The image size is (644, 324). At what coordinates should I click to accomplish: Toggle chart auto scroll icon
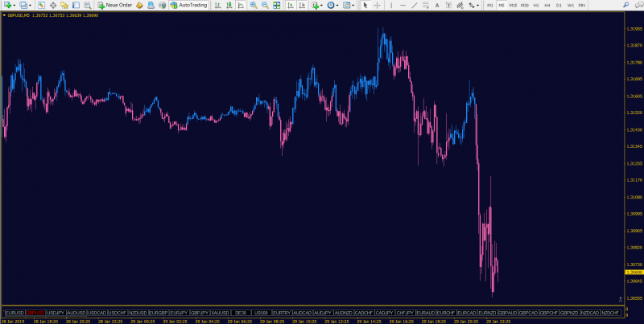[x=291, y=6]
